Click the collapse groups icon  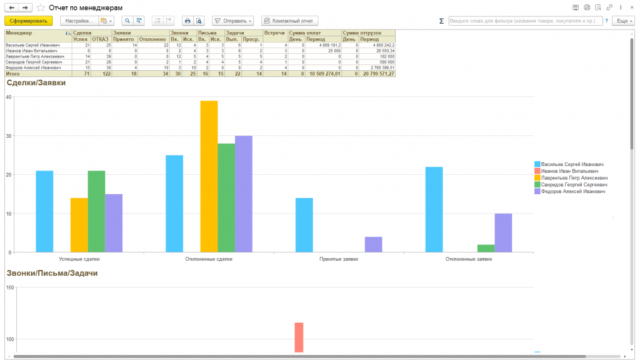(x=157, y=21)
